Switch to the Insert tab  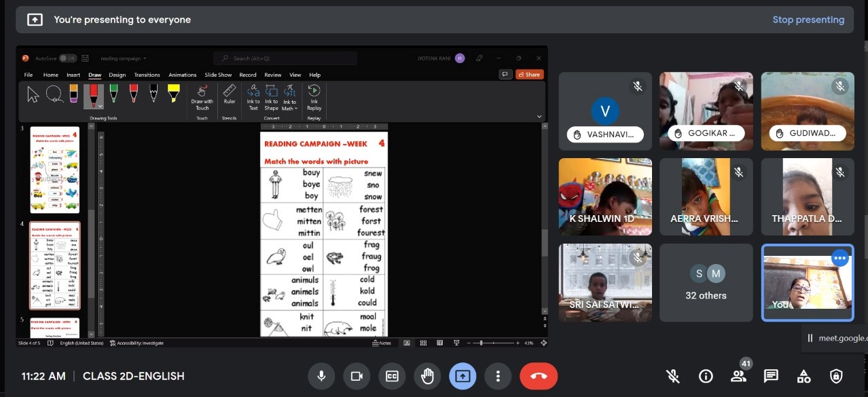[73, 75]
